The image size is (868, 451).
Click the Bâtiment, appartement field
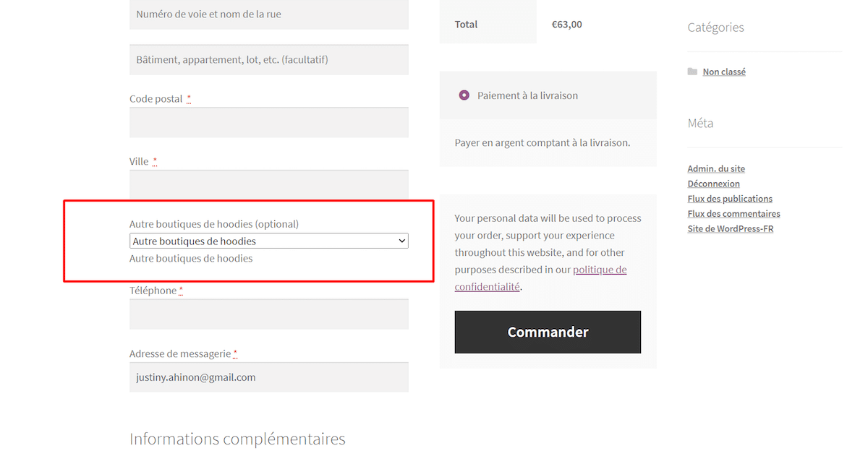point(268,60)
